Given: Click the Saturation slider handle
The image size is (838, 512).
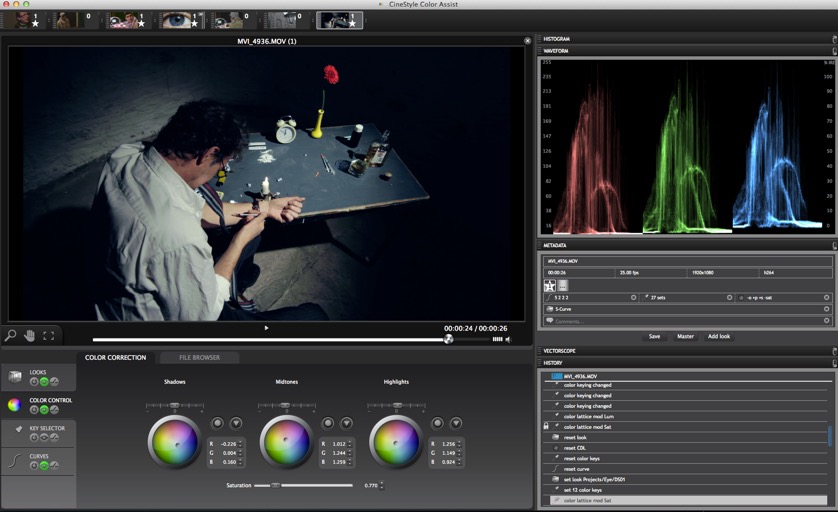Looking at the screenshot, I should click(x=275, y=485).
